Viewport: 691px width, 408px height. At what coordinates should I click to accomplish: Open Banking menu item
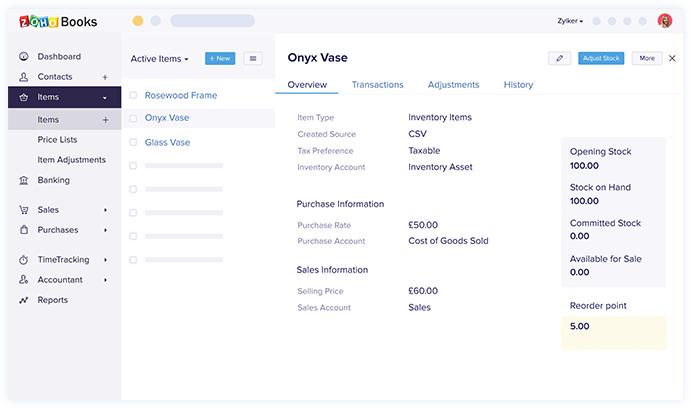pos(53,180)
